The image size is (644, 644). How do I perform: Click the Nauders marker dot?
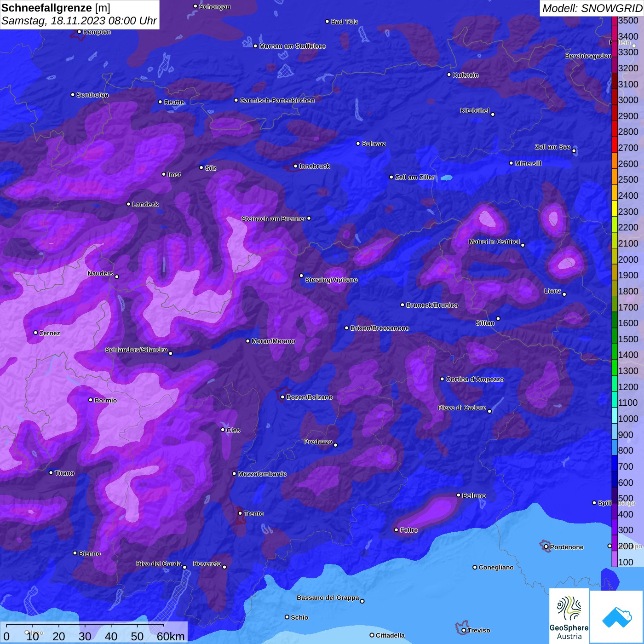117,276
